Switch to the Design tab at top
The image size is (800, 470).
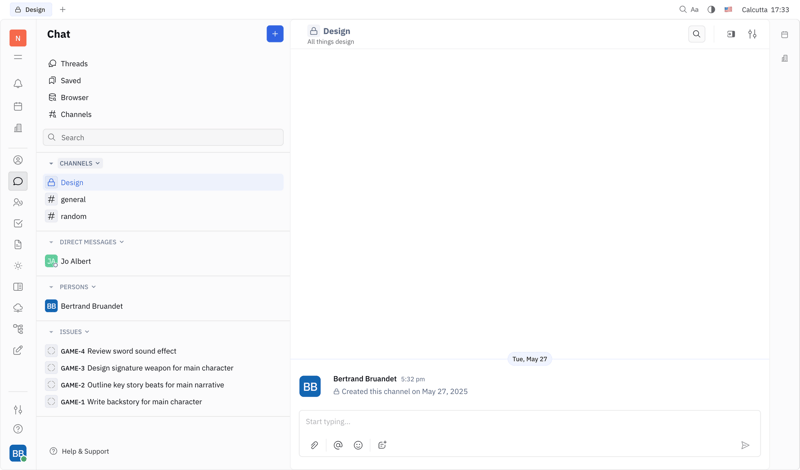(31, 9)
